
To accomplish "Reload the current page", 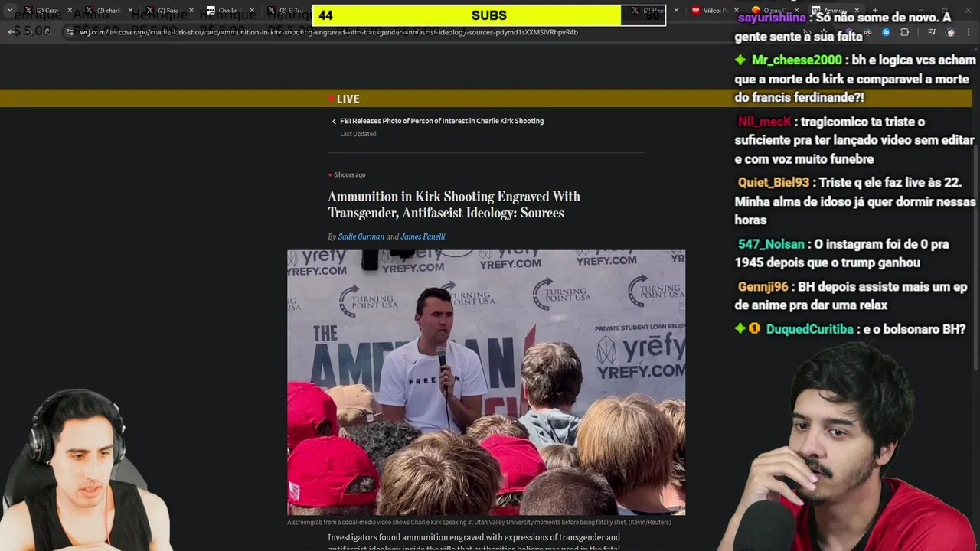I will click(48, 32).
